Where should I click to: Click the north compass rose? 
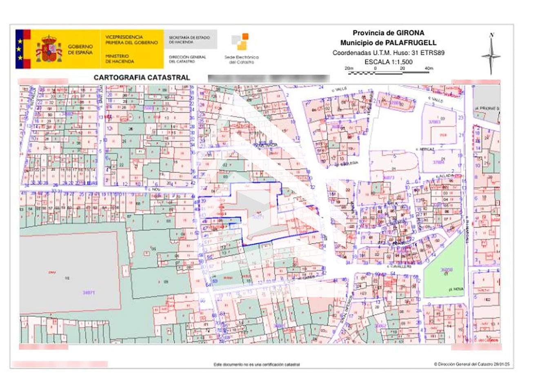tap(491, 53)
